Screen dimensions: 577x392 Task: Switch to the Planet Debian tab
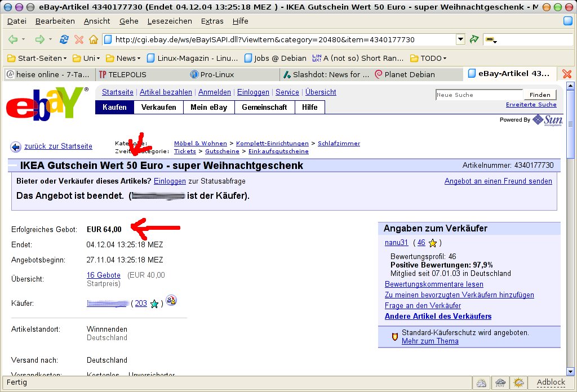point(418,75)
